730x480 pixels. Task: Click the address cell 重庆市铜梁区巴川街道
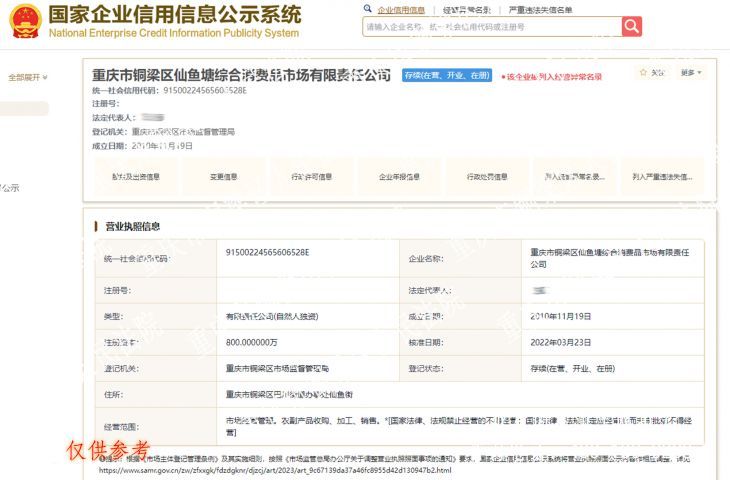point(289,394)
